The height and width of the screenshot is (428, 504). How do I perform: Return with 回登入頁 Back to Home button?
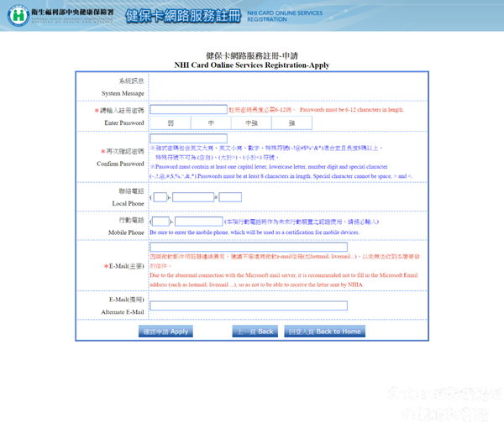tap(324, 331)
